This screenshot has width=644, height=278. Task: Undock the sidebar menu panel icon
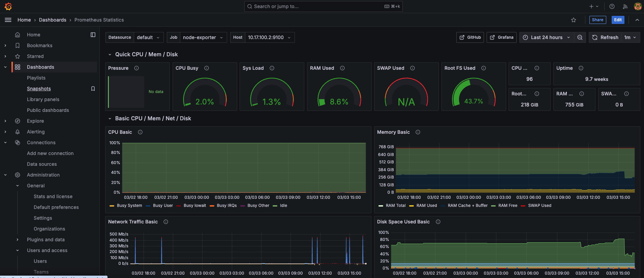tap(93, 35)
